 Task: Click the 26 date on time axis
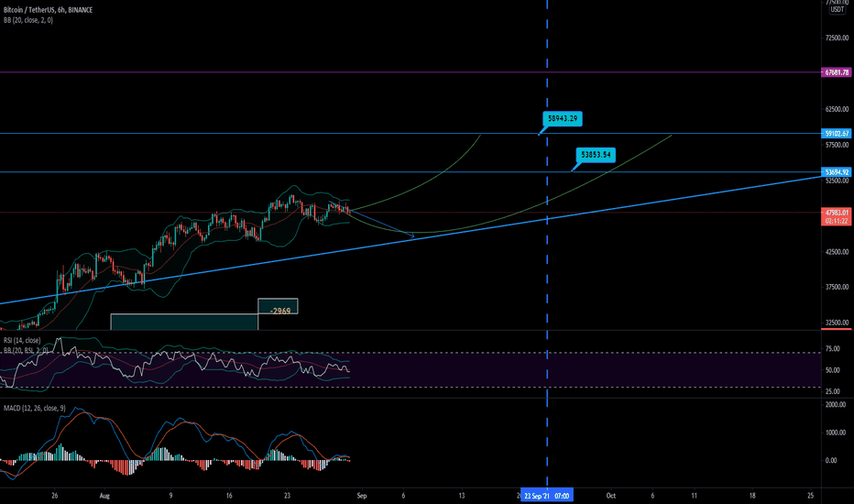(x=54, y=496)
